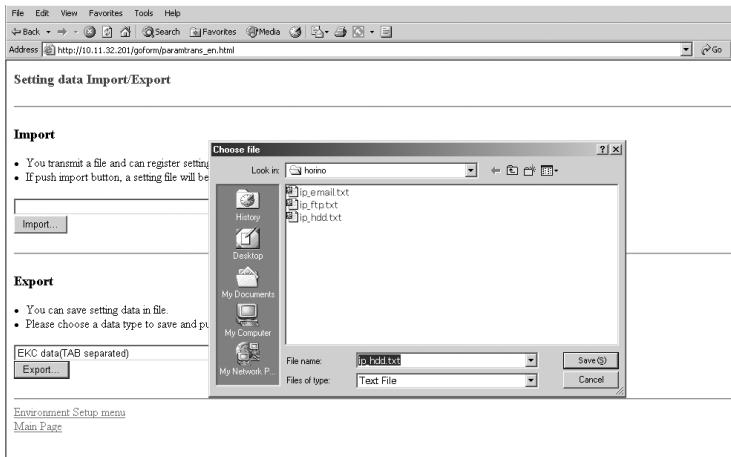Screen dimensions: 731x457
Task: Create New Folder icon in dialog
Action: click(529, 171)
